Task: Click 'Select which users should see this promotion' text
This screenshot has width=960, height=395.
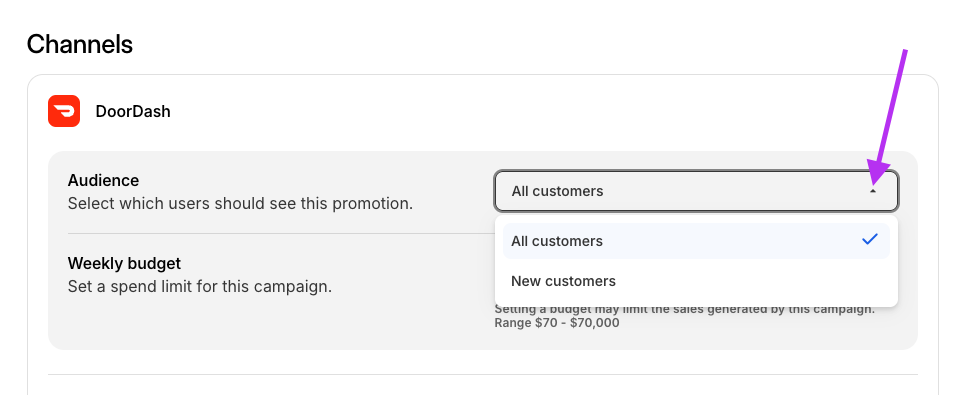Action: pos(240,203)
